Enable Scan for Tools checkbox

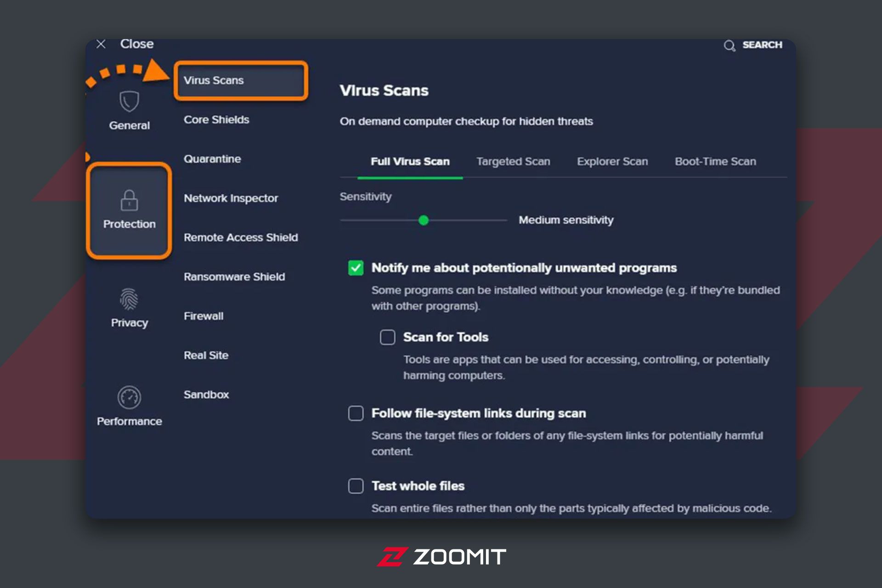[x=387, y=337]
